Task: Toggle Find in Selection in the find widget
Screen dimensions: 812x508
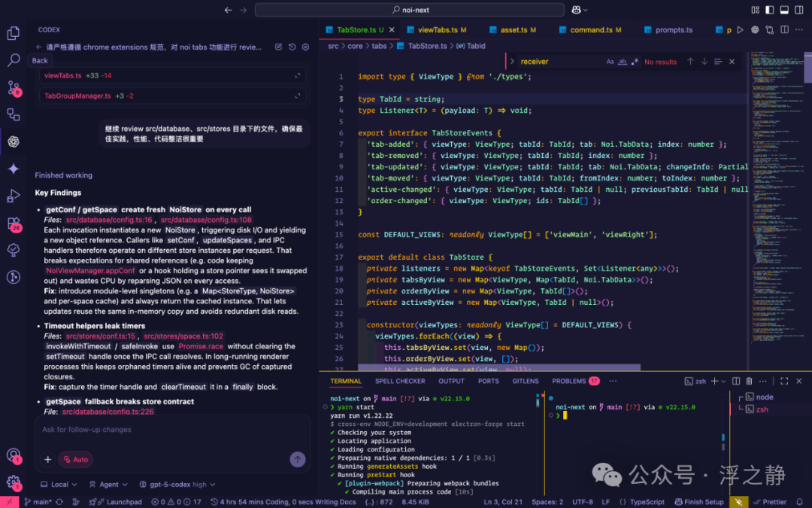Action: [x=718, y=61]
